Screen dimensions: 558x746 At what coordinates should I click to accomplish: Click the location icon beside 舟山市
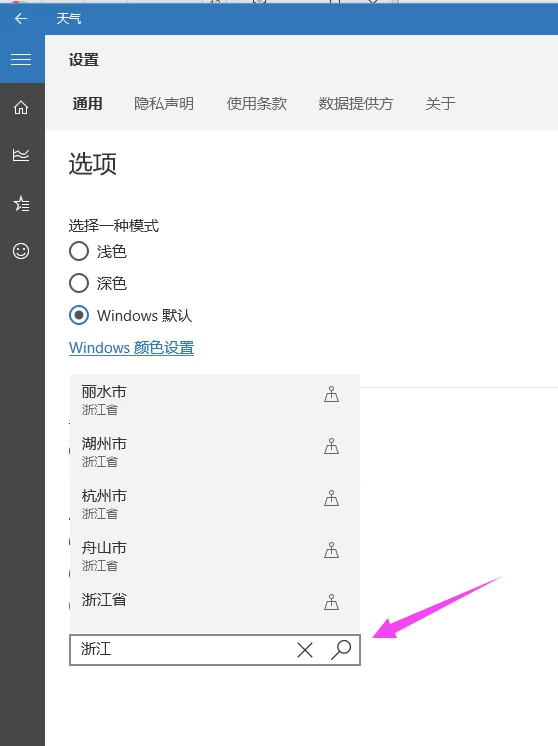(x=332, y=550)
